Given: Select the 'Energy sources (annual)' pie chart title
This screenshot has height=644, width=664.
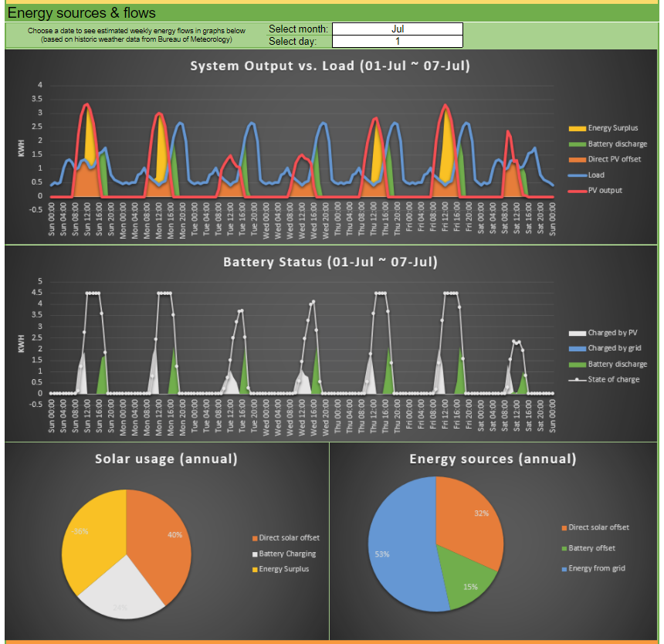Looking at the screenshot, I should point(493,459).
